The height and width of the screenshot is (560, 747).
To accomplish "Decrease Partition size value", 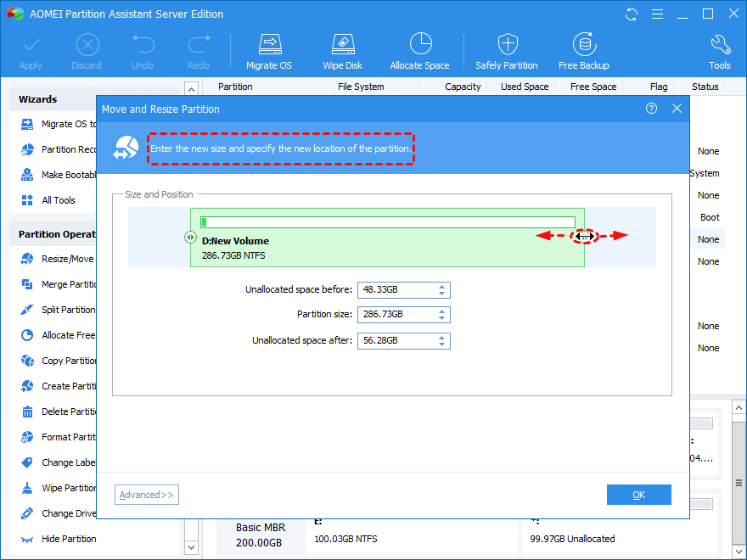I will pyautogui.click(x=441, y=318).
